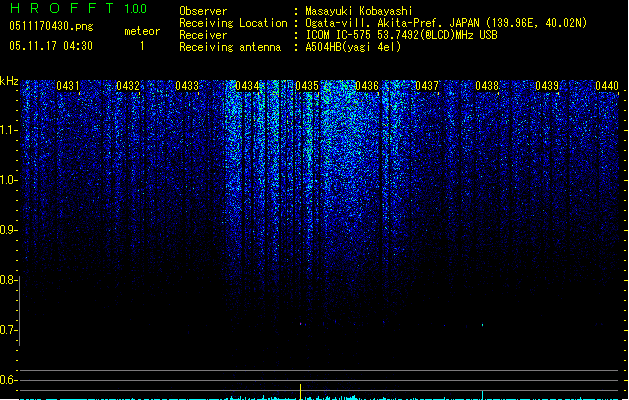
Task: Click the 0.9 kHz axis label
Action: [8, 230]
